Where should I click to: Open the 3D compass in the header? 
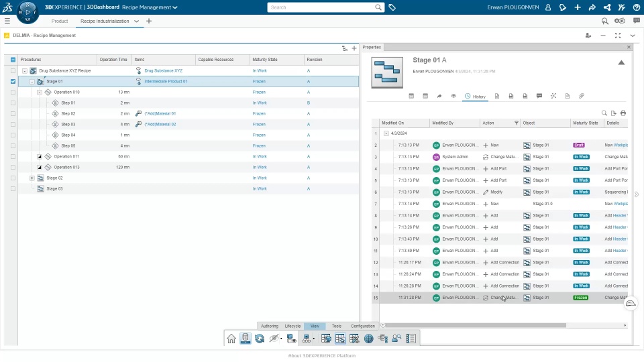tap(28, 12)
